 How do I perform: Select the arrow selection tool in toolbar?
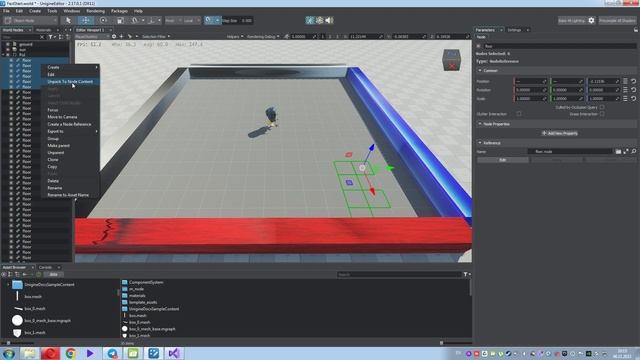point(68,20)
